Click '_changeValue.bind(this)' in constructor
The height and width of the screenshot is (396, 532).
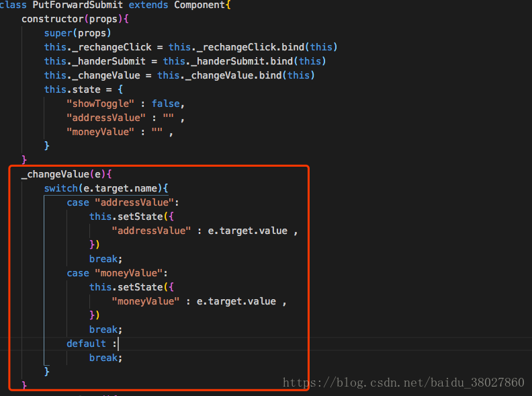coord(250,75)
